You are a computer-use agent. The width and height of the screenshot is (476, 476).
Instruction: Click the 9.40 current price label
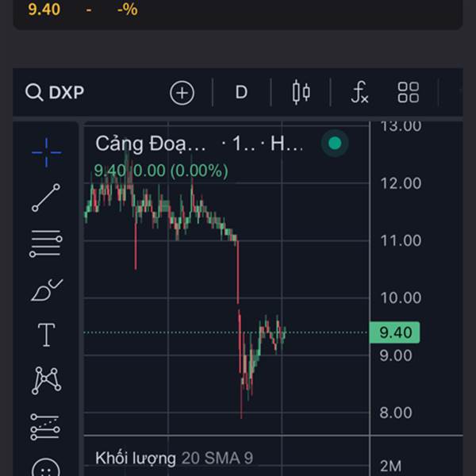(x=395, y=332)
